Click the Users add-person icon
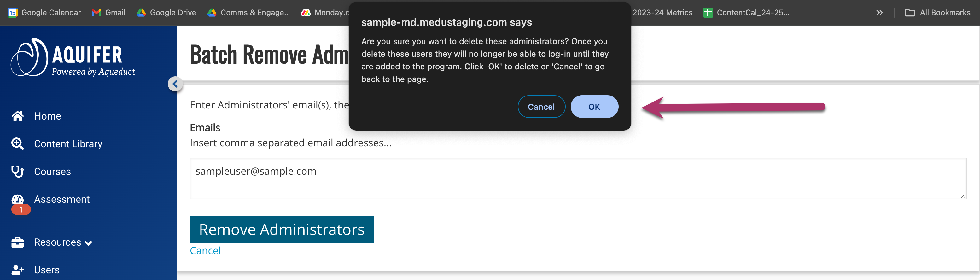Image resolution: width=980 pixels, height=280 pixels. 18,270
